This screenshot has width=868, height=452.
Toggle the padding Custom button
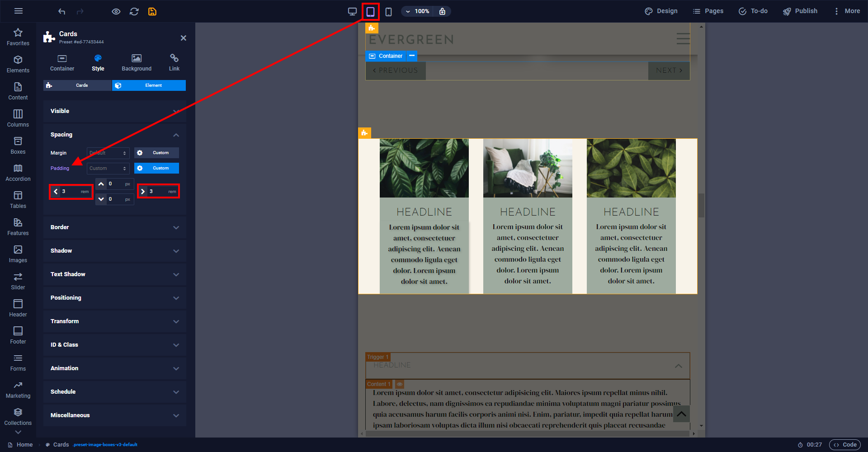tap(156, 168)
